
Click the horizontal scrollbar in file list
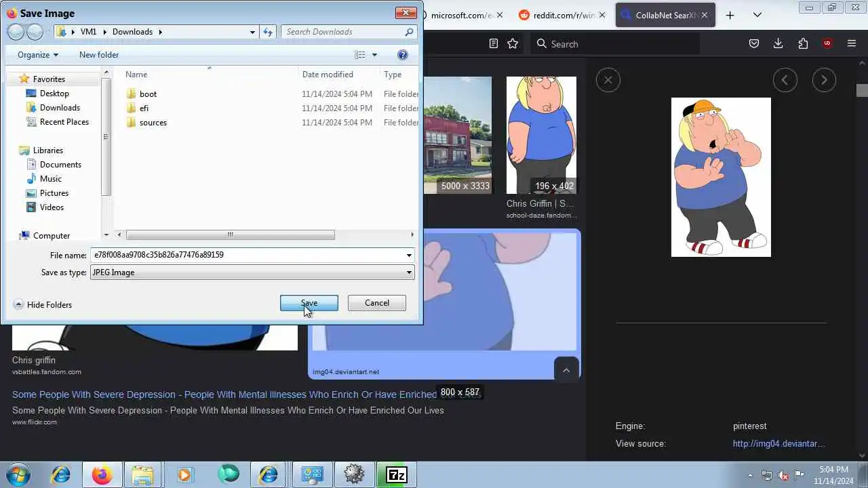(x=231, y=235)
